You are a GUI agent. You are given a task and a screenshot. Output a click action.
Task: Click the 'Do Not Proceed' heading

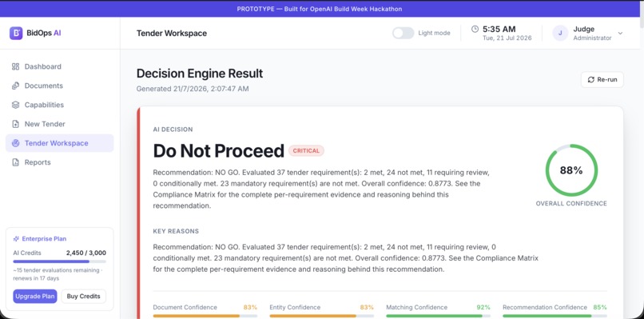click(218, 151)
